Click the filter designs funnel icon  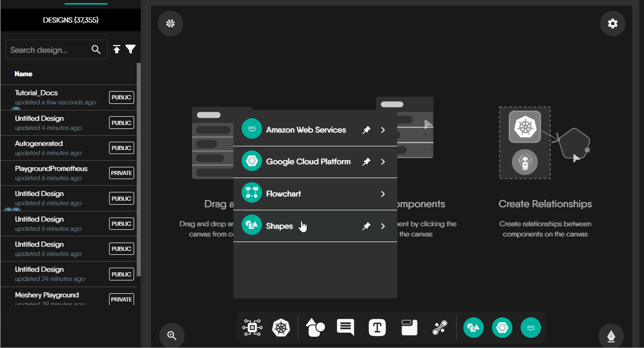pos(131,49)
